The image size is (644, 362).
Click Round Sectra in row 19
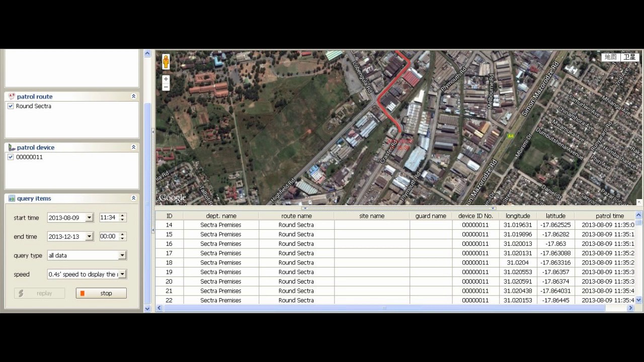pyautogui.click(x=296, y=272)
